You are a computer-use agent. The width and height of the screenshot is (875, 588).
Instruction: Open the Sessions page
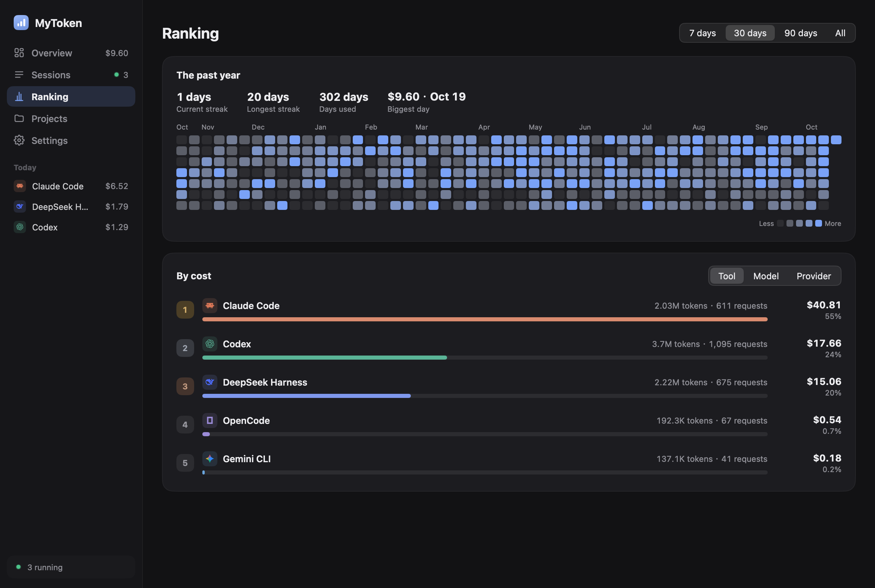coord(71,75)
